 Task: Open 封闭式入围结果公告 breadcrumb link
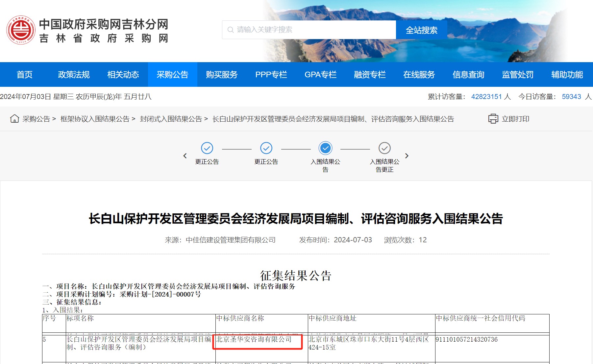coord(171,119)
